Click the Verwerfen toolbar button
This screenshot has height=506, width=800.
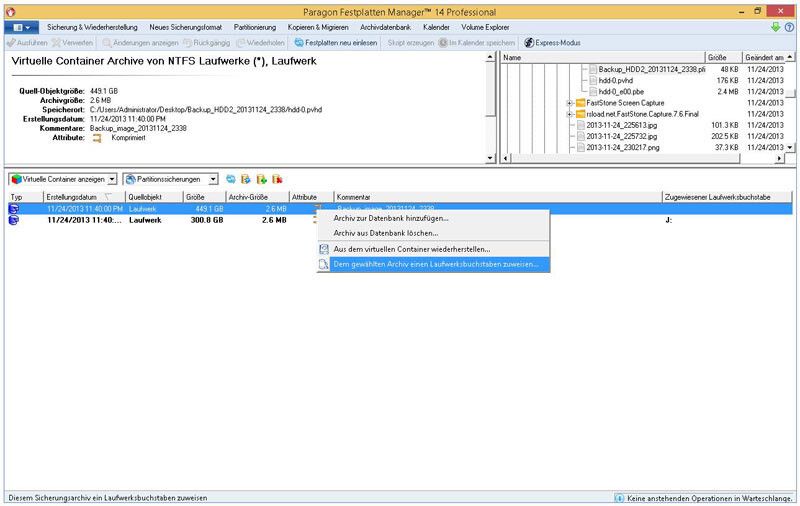click(x=72, y=43)
